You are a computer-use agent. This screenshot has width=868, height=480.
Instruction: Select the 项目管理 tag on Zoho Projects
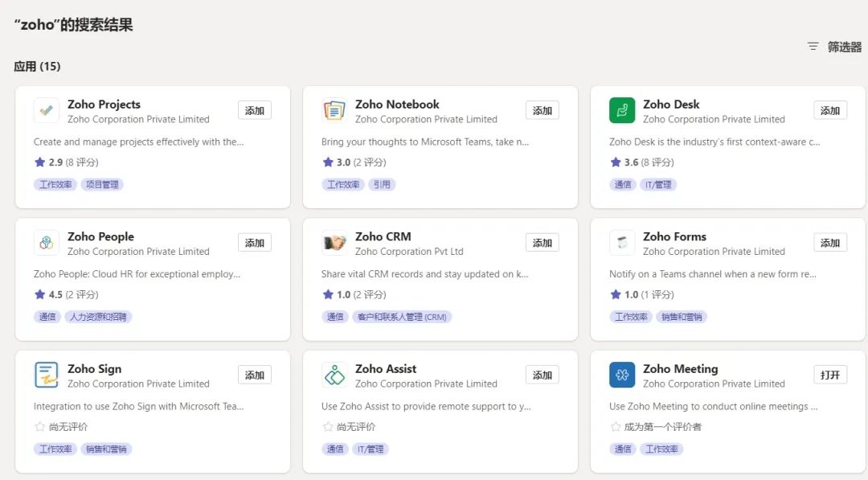click(102, 184)
